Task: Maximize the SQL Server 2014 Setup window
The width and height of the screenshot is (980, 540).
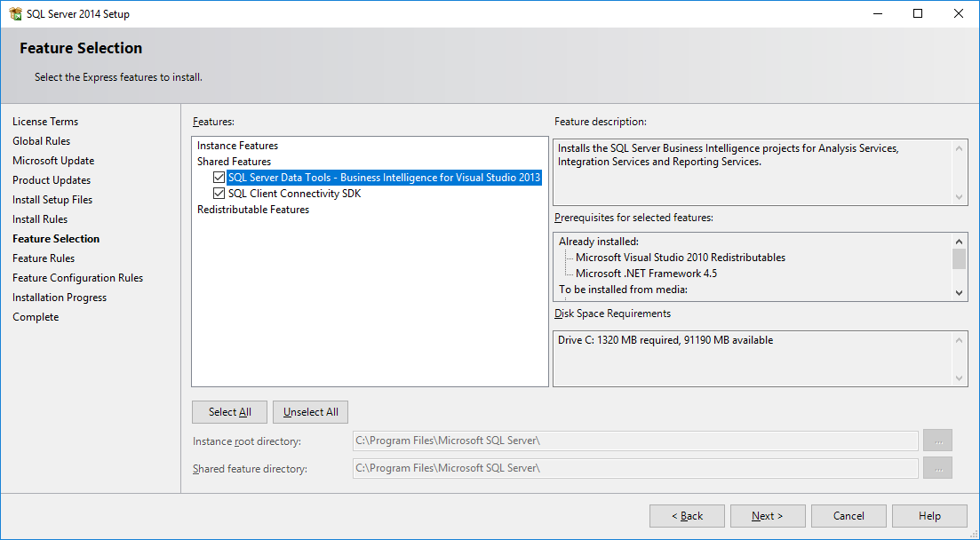Action: pos(918,13)
